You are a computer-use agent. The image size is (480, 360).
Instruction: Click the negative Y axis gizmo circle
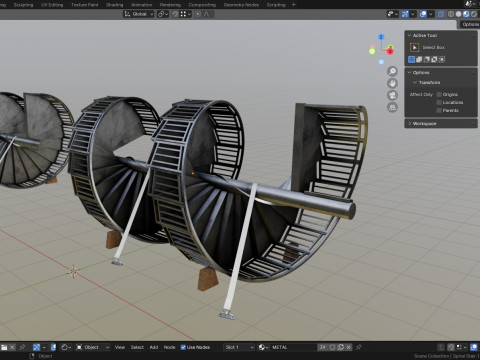pos(372,51)
